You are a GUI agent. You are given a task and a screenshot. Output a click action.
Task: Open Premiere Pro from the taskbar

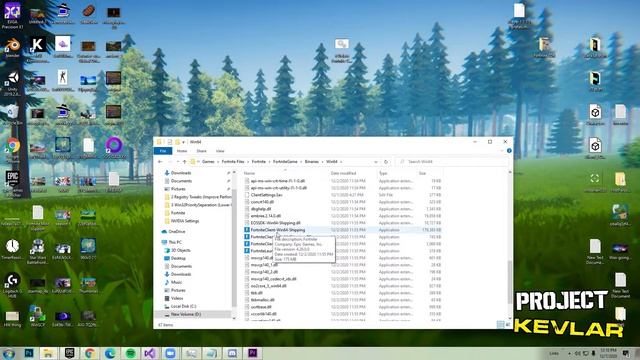point(253,353)
